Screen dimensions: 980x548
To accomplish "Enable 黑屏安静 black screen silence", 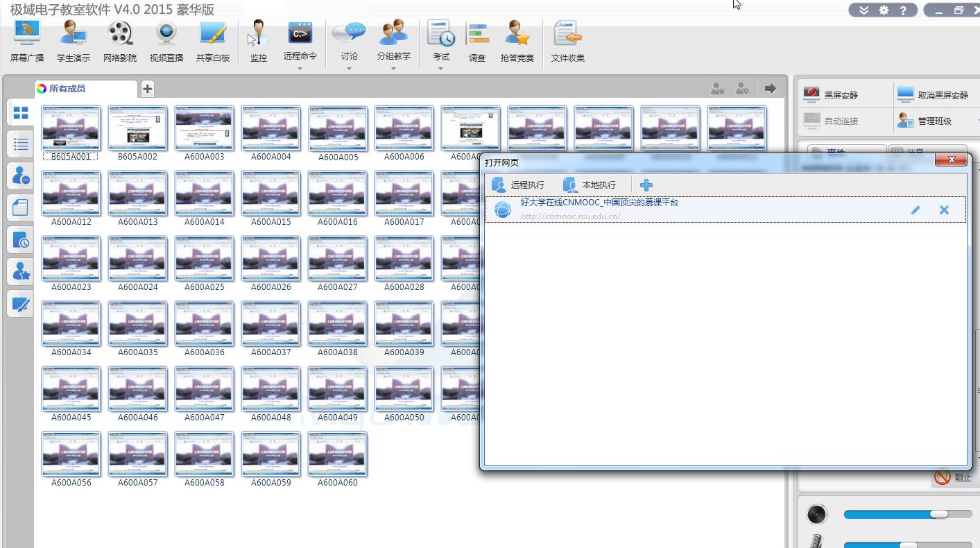I will [832, 95].
